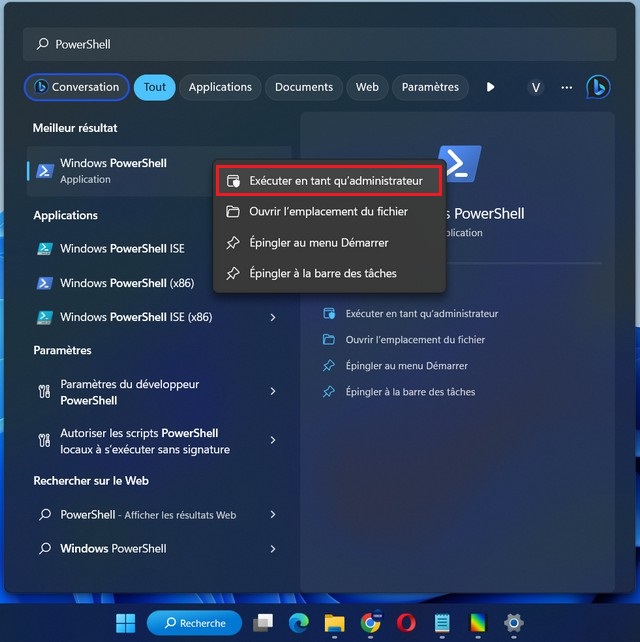Image resolution: width=640 pixels, height=642 pixels.
Task: Open the colorful gradient app on the taskbar
Action: tap(477, 623)
